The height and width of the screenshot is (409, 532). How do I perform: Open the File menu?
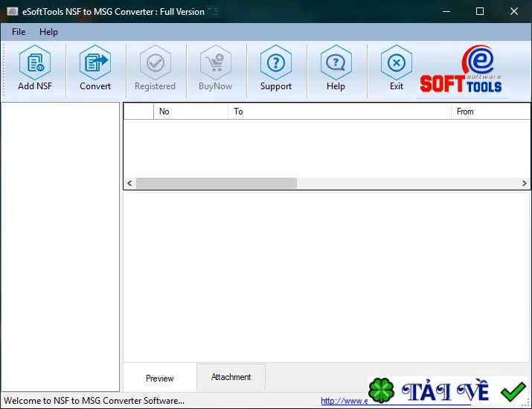pyautogui.click(x=19, y=32)
